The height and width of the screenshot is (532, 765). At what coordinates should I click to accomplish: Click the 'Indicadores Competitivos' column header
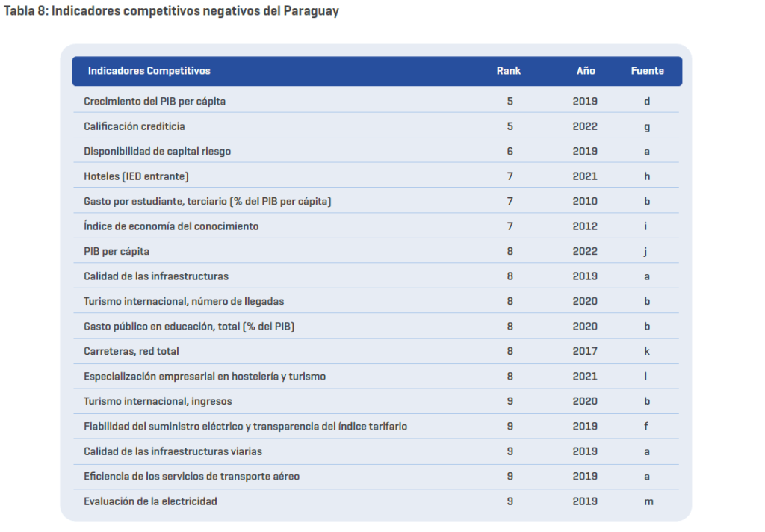[x=149, y=71]
